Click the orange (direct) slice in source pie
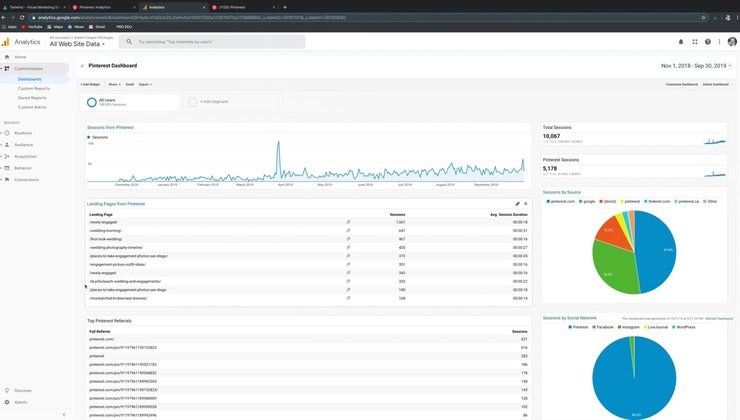 [x=614, y=234]
